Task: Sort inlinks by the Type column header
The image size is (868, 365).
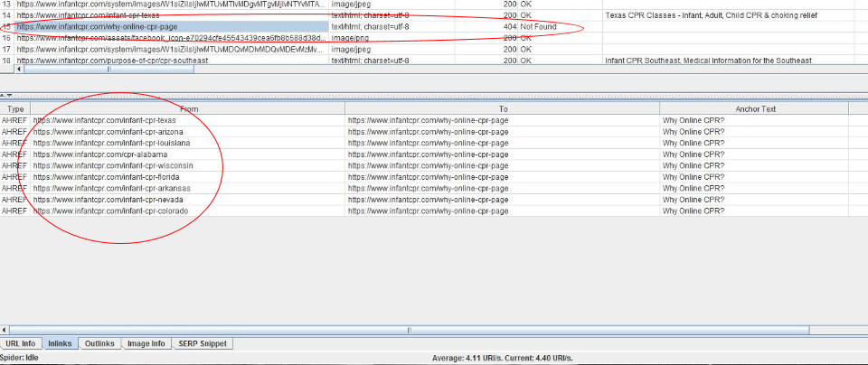Action: pyautogui.click(x=15, y=109)
